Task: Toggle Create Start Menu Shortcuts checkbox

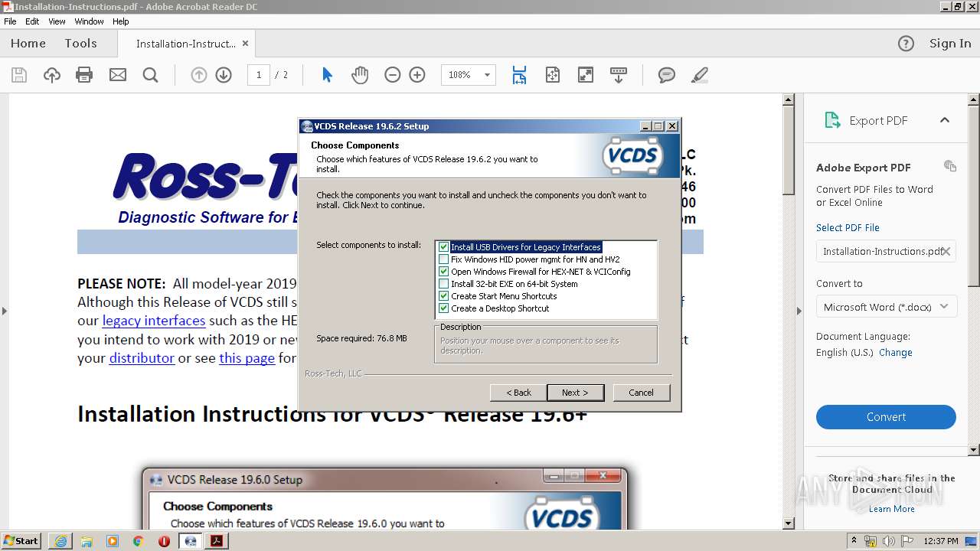Action: click(443, 296)
